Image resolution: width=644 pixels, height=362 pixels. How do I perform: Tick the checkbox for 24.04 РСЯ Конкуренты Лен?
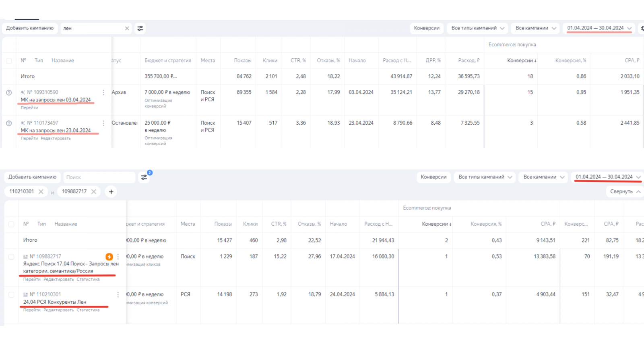[11, 295]
